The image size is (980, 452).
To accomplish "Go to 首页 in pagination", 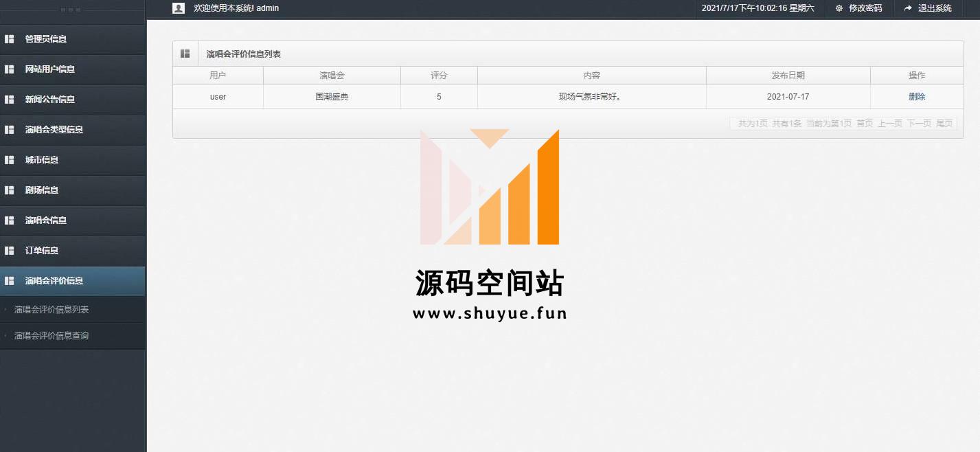I will click(x=865, y=124).
